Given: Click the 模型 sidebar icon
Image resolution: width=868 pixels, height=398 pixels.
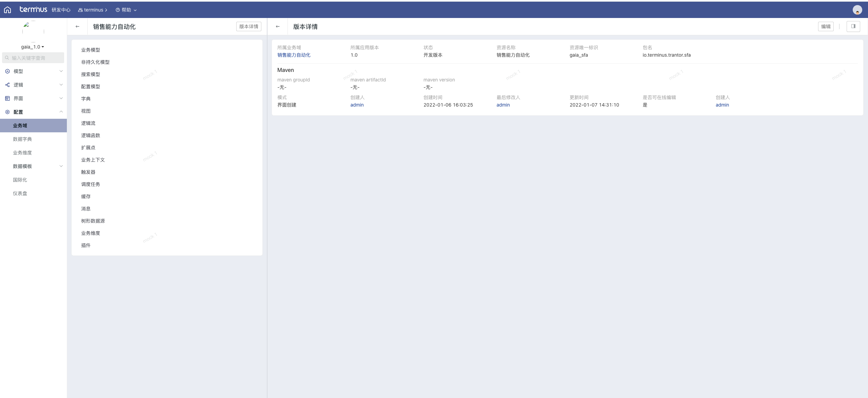Looking at the screenshot, I should [x=7, y=71].
